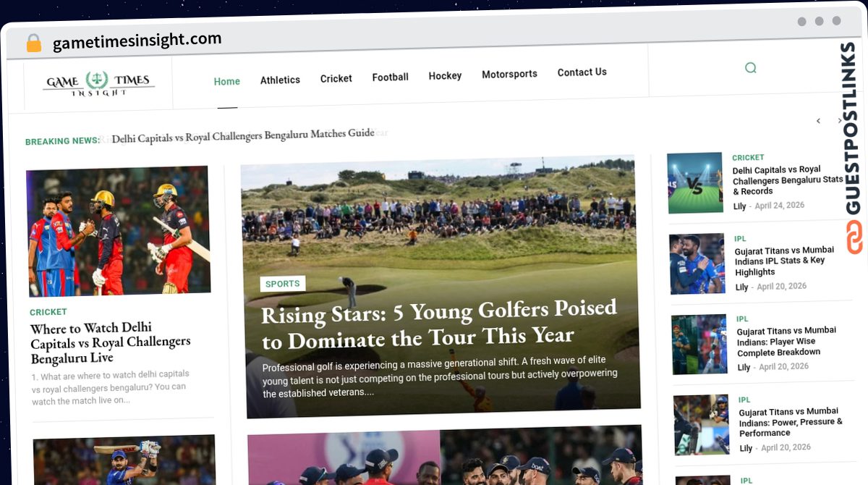The height and width of the screenshot is (485, 868).
Task: Show next breaking news with right arrow
Action: tap(840, 121)
